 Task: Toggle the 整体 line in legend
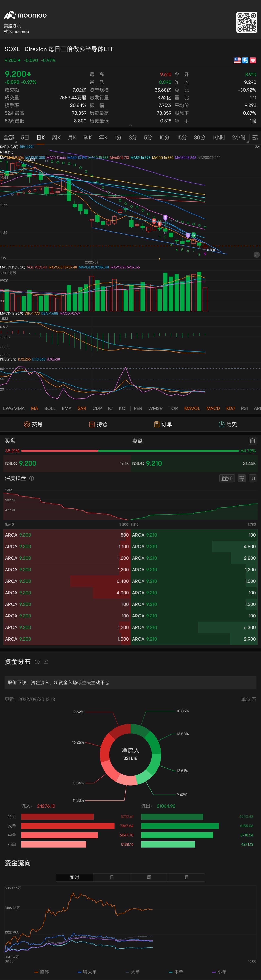click(x=41, y=972)
